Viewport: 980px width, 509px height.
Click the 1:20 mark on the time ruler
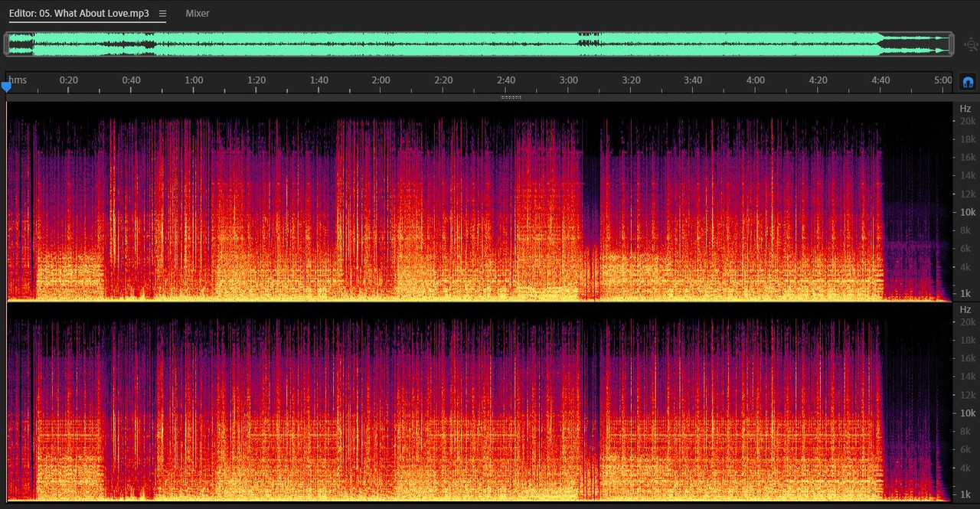(x=256, y=80)
